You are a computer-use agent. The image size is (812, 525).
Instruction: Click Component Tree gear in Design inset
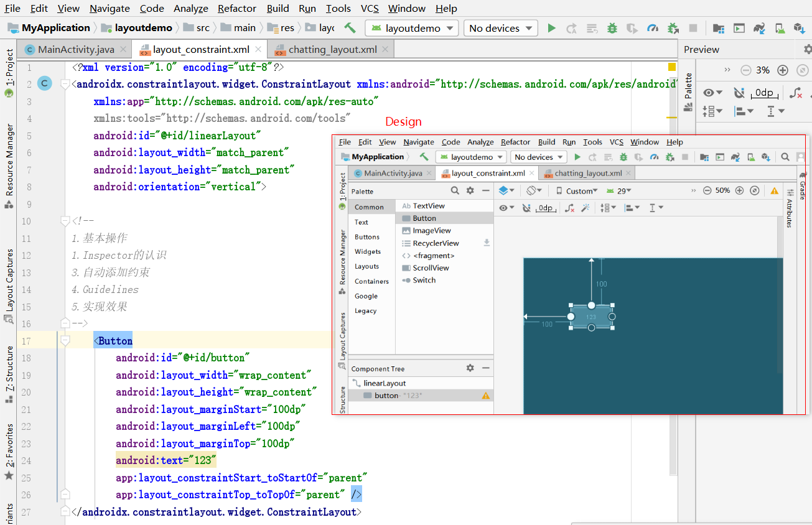click(x=470, y=368)
